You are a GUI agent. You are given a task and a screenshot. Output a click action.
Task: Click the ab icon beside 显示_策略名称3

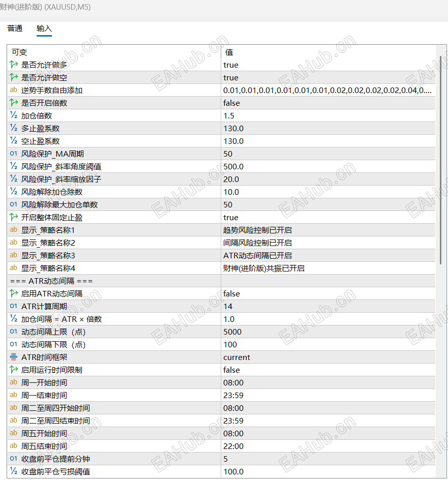[13, 255]
